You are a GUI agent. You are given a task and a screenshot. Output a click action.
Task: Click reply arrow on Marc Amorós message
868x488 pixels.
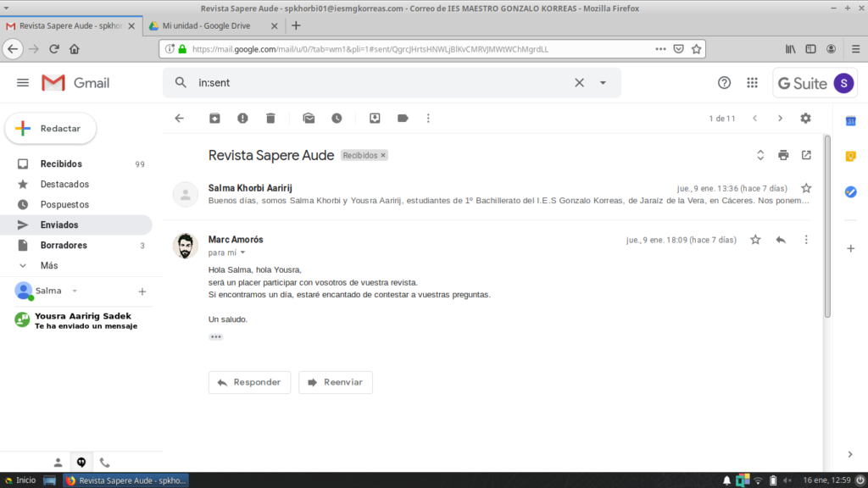tap(781, 240)
